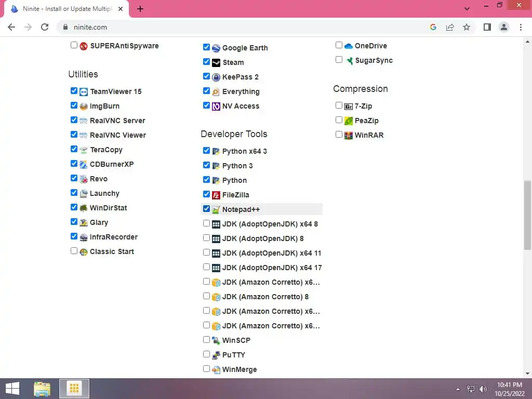Check the Classic Start checkbox
532x399 pixels.
point(74,251)
